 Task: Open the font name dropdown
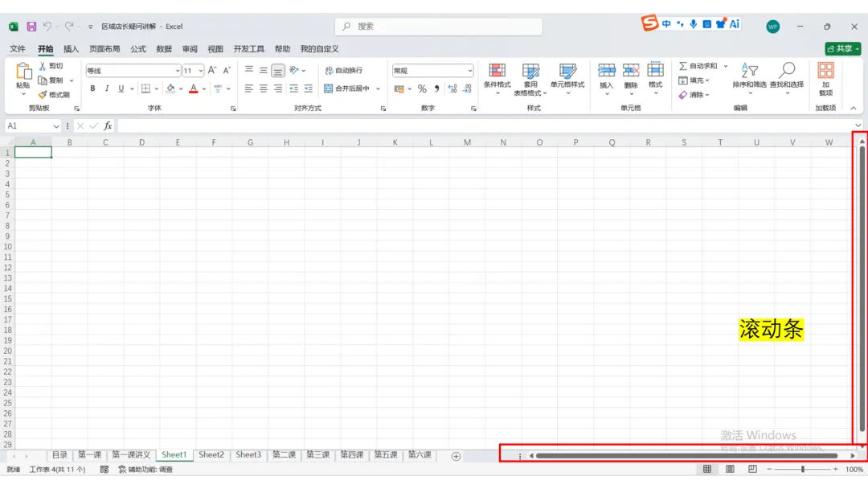177,71
